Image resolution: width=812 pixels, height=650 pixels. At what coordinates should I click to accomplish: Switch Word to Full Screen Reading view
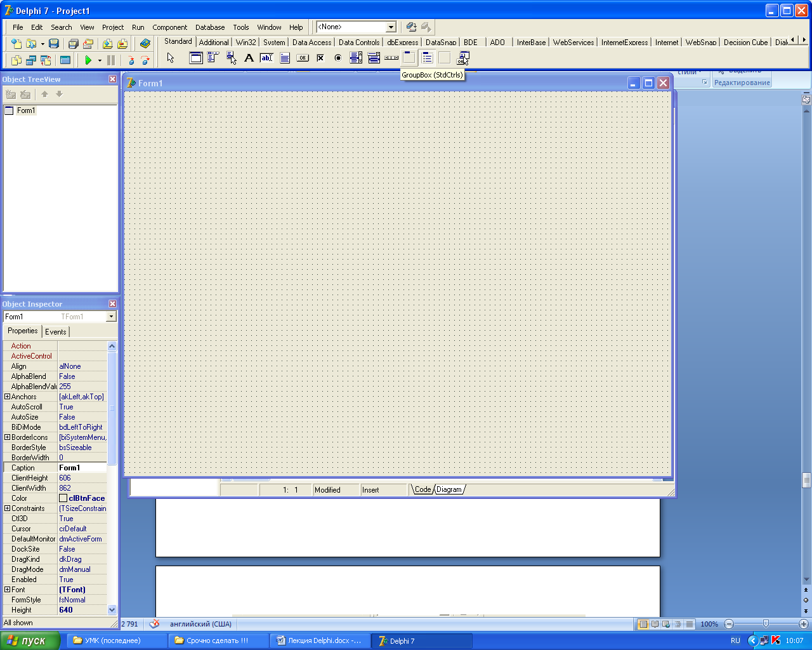(655, 624)
